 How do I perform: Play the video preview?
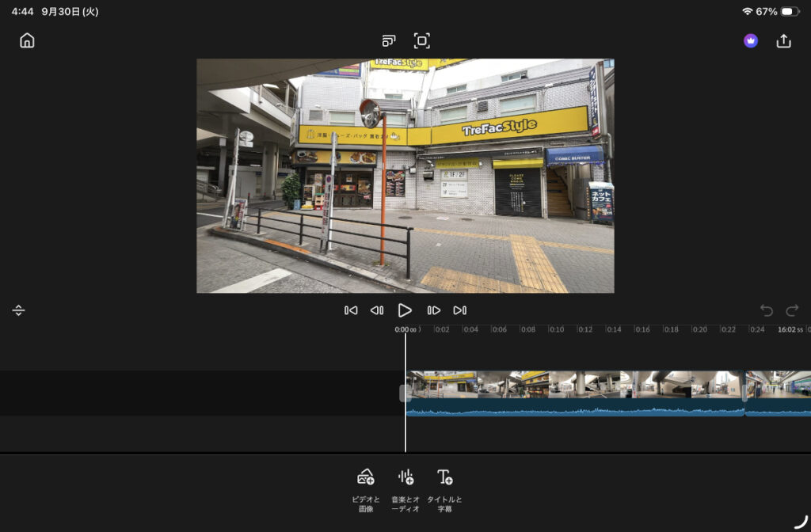(405, 310)
